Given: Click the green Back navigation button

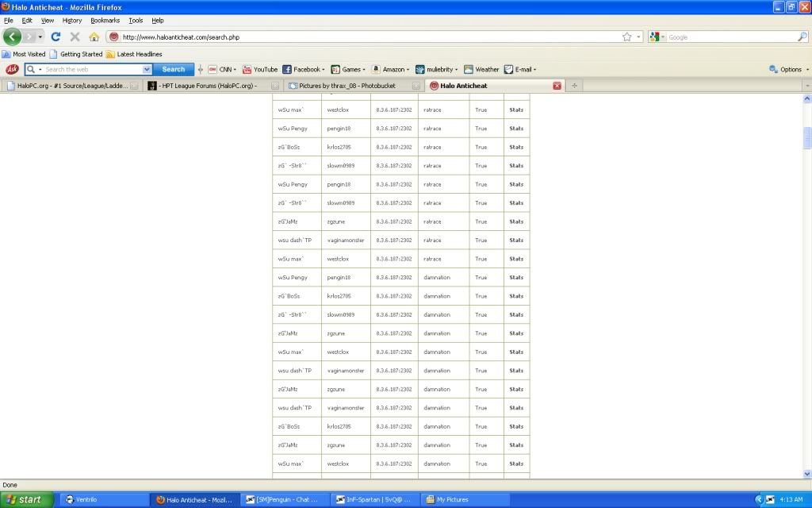Looking at the screenshot, I should 13,37.
